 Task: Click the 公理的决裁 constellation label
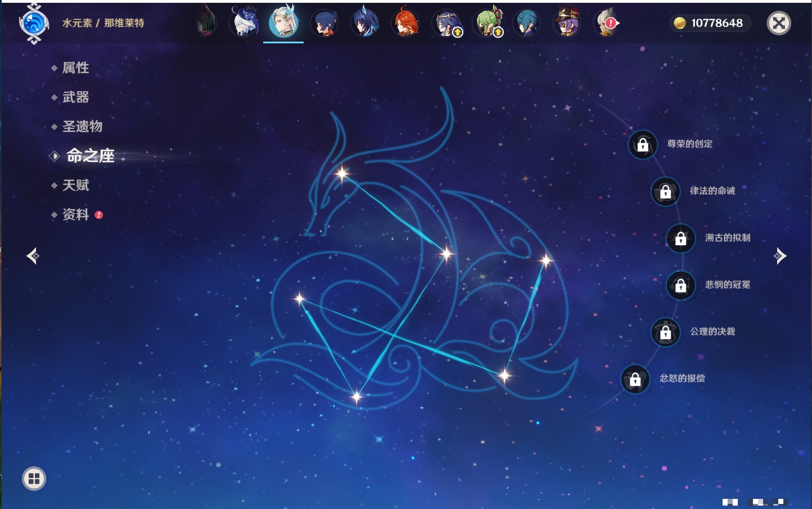pyautogui.click(x=712, y=331)
